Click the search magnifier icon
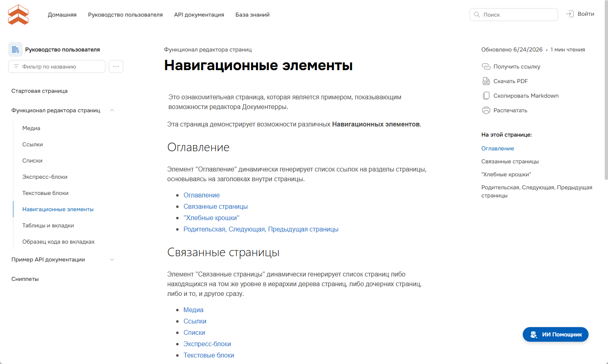The height and width of the screenshot is (364, 608). [477, 15]
